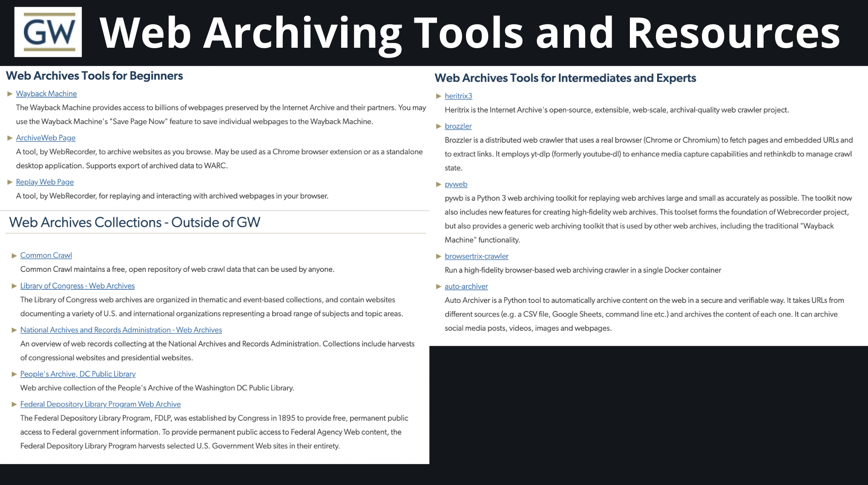Click the GW logo in the header
This screenshot has height=485, width=868.
[48, 32]
